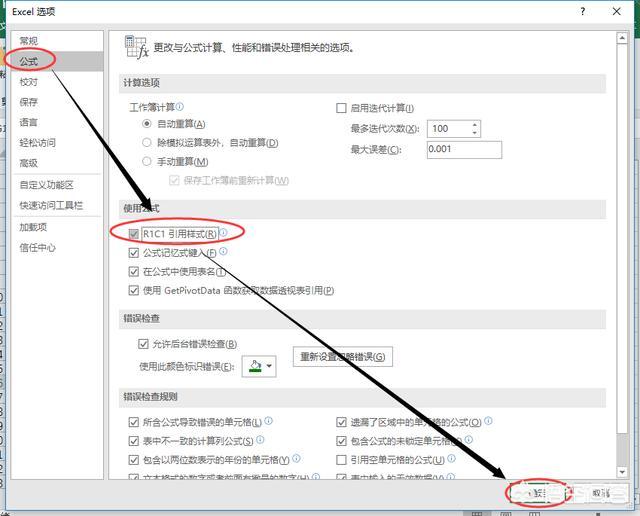The height and width of the screenshot is (516, 640).
Task: Select 公式 category in sidebar
Action: pos(57,61)
